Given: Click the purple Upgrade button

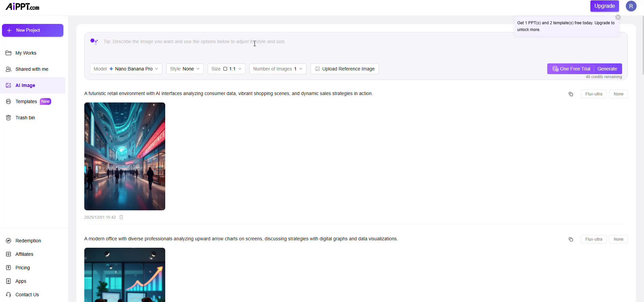Looking at the screenshot, I should (x=604, y=6).
